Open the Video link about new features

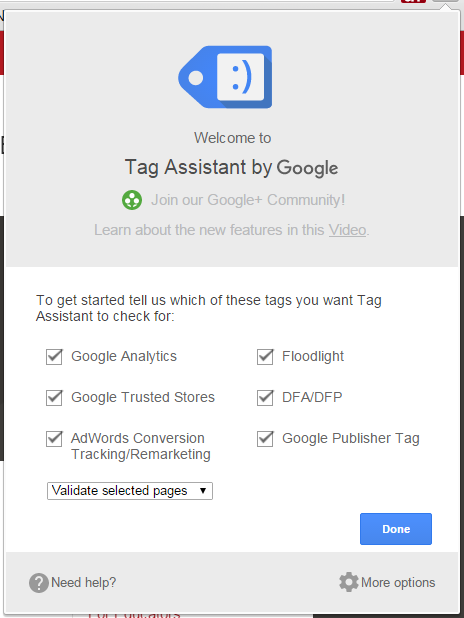[x=347, y=230]
